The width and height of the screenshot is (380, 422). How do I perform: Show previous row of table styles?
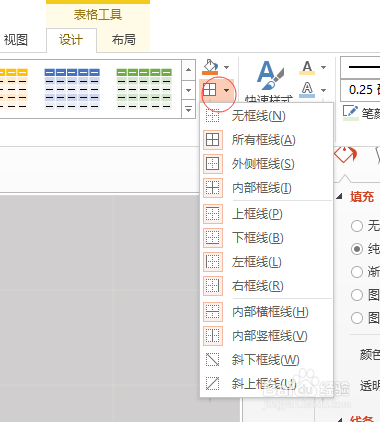click(188, 70)
